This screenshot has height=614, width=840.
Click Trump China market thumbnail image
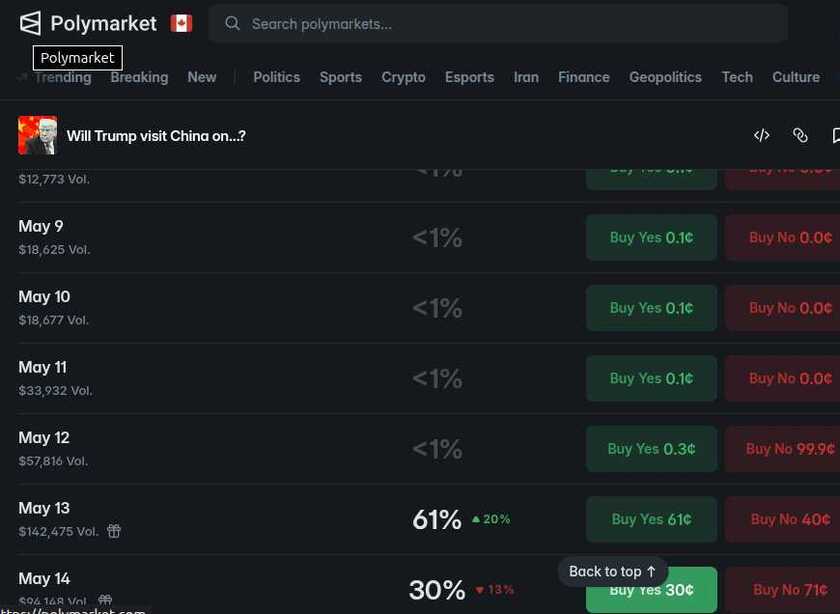pyautogui.click(x=38, y=136)
